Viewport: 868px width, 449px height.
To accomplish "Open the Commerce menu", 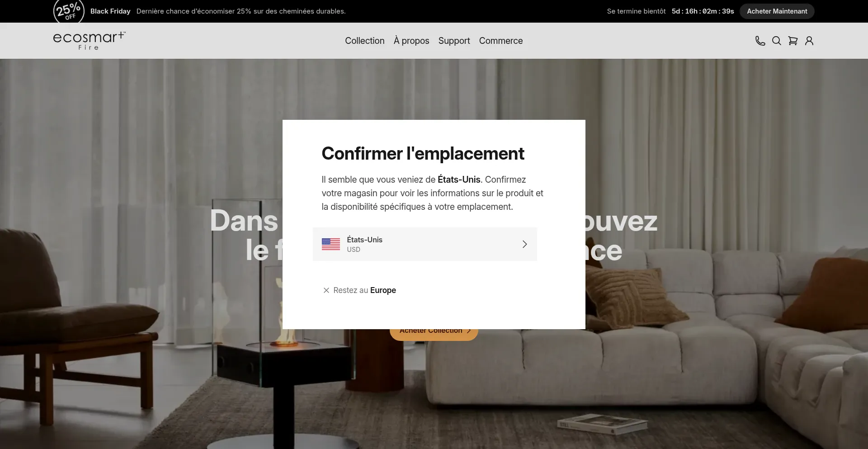I will point(501,41).
